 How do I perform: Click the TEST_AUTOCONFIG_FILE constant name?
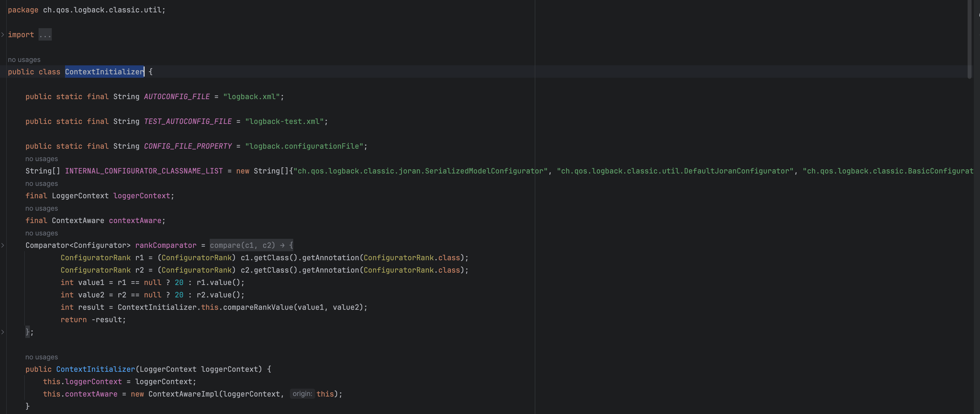coord(187,121)
